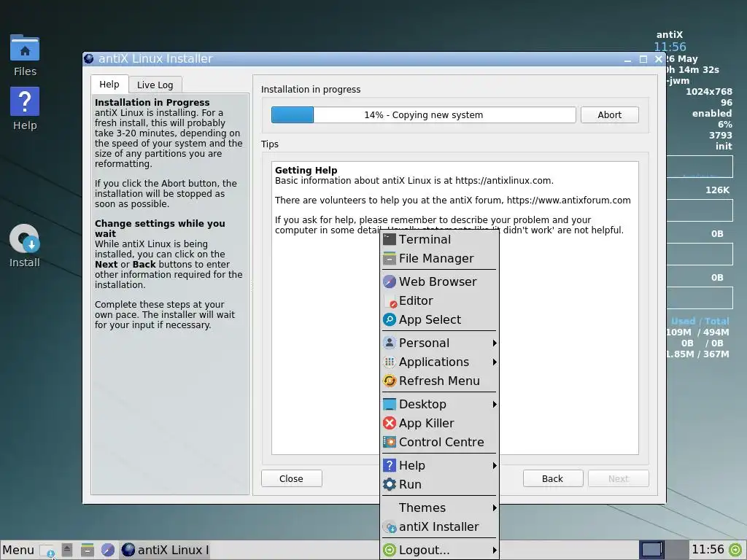Screen dimensions: 747x560
Task: Click the Desktop monitor icon in menu
Action: click(390, 405)
